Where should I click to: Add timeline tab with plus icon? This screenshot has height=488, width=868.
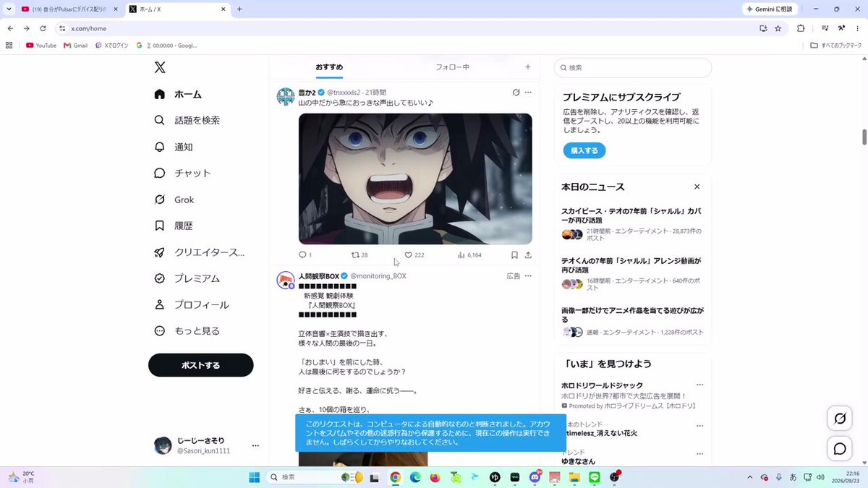[x=528, y=67]
